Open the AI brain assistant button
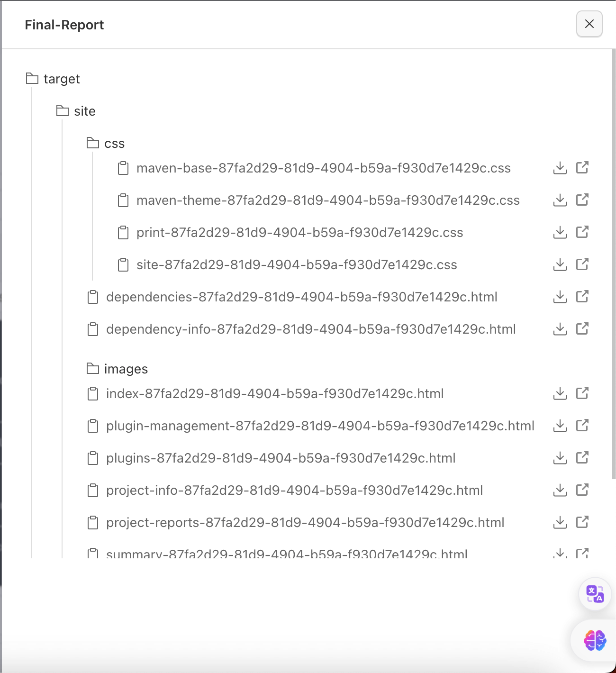Image resolution: width=616 pixels, height=673 pixels. point(595,641)
